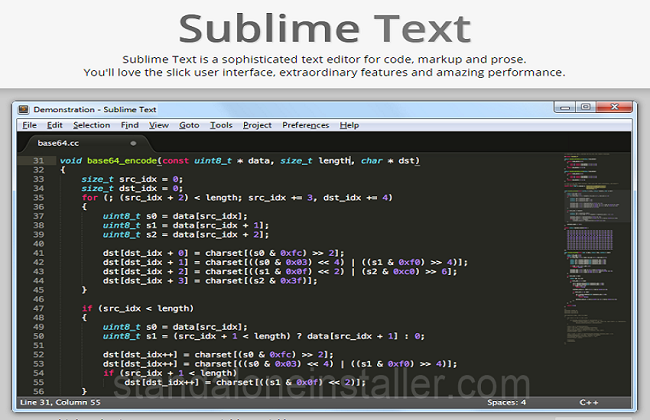Image resolution: width=650 pixels, height=420 pixels.
Task: Click the 'char' keyword on line 31
Action: [x=371, y=161]
